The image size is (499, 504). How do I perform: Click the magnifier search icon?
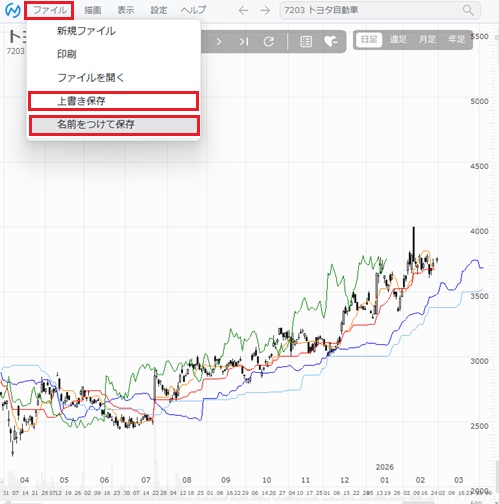pos(468,11)
